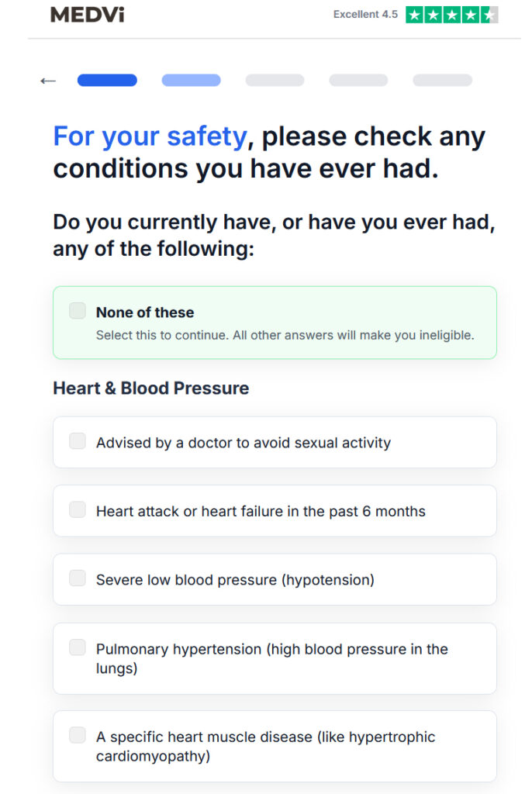Click the first dark blue progress step
Image resolution: width=532 pixels, height=794 pixels.
[x=107, y=80]
